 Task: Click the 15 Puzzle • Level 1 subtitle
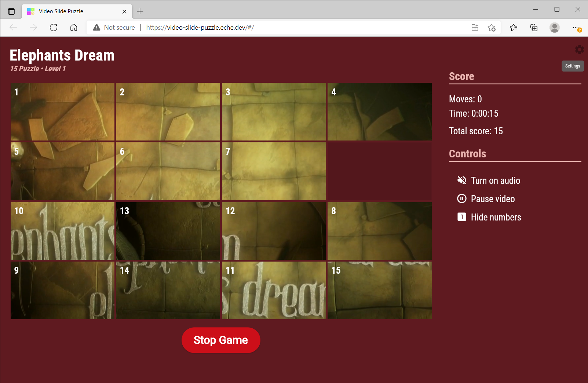point(38,69)
